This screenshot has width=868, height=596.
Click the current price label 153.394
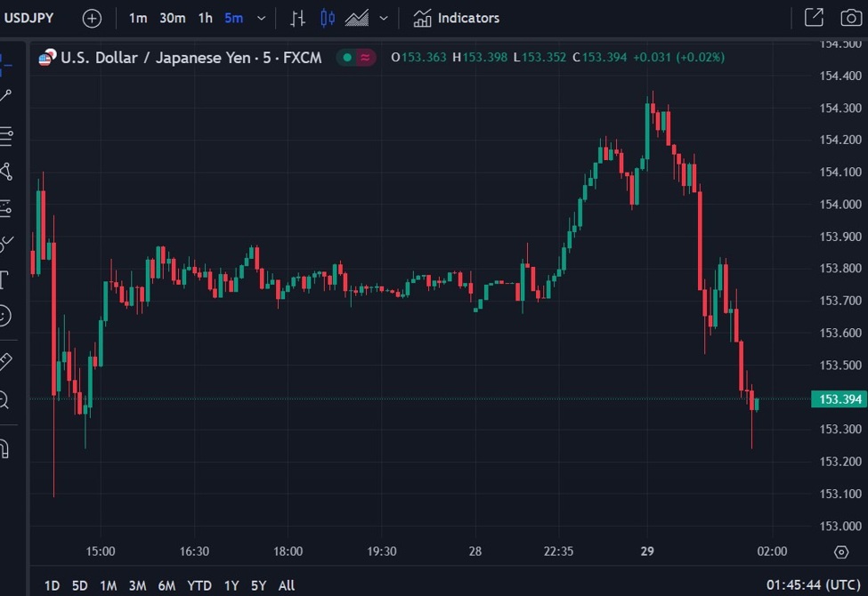point(838,399)
